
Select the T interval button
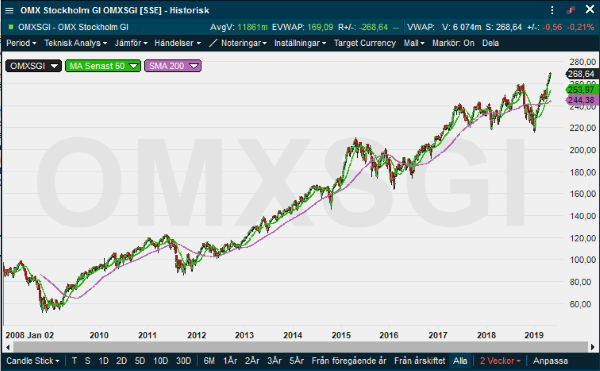pyautogui.click(x=74, y=361)
